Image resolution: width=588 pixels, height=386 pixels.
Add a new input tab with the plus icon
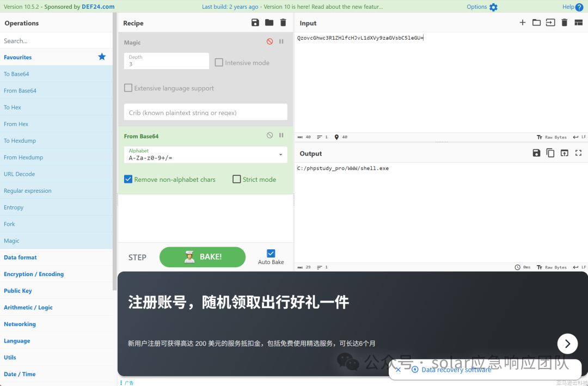tap(522, 22)
